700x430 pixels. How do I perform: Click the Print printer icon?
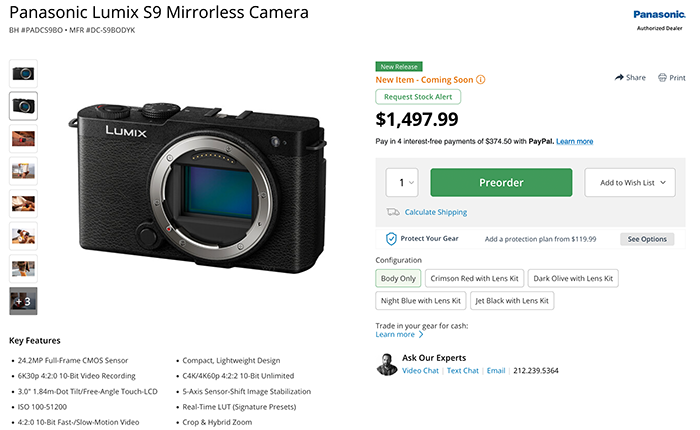(663, 77)
